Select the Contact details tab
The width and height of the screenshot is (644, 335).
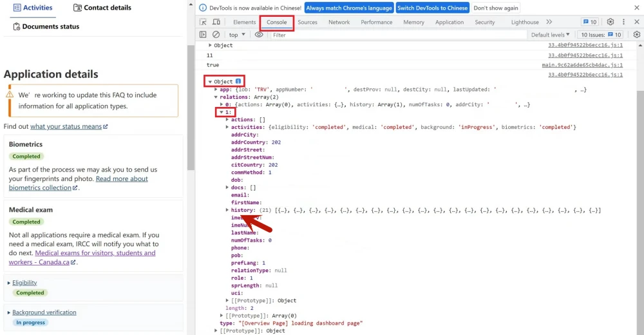pos(102,8)
